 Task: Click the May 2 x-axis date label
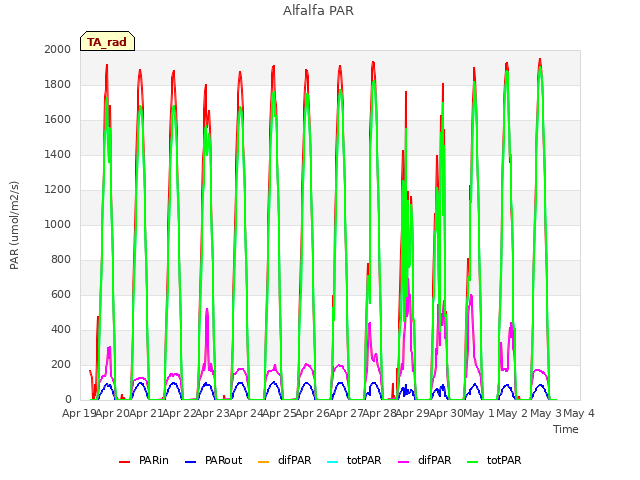coord(512,413)
